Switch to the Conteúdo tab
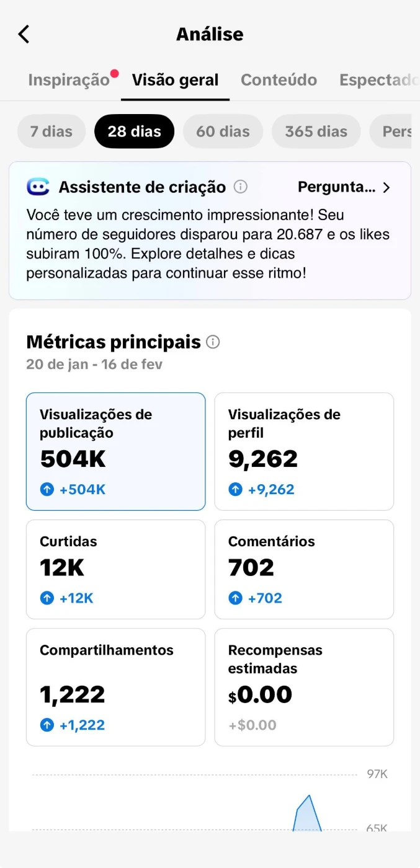 point(279,80)
